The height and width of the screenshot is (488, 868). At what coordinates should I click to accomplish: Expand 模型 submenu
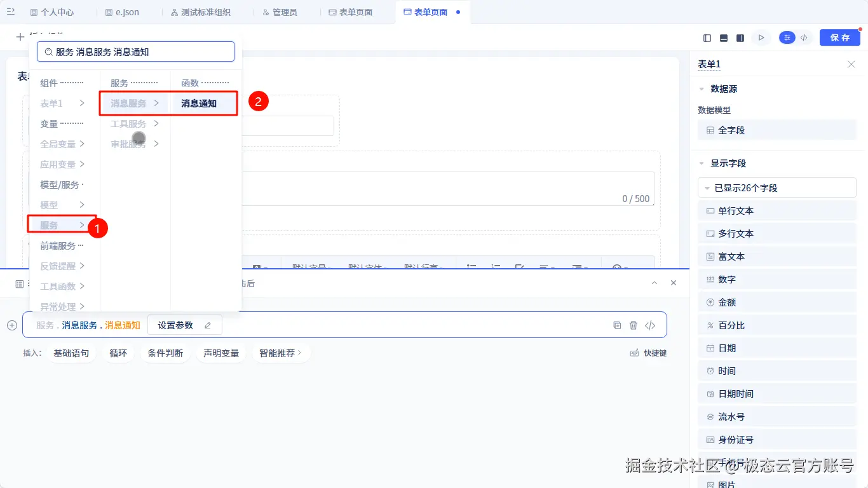coord(62,205)
